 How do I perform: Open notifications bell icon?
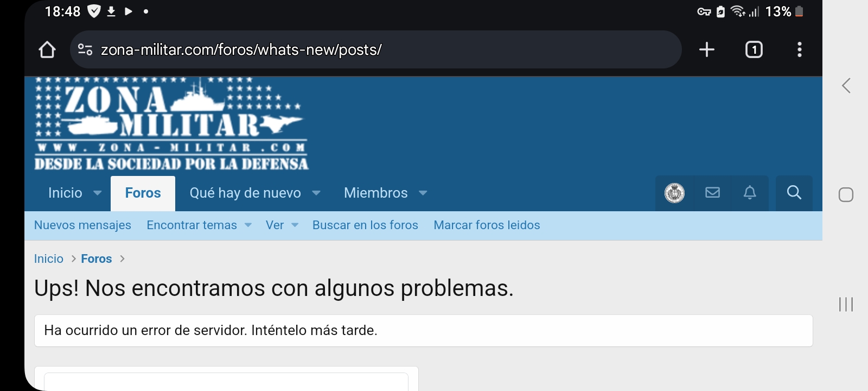(750, 192)
